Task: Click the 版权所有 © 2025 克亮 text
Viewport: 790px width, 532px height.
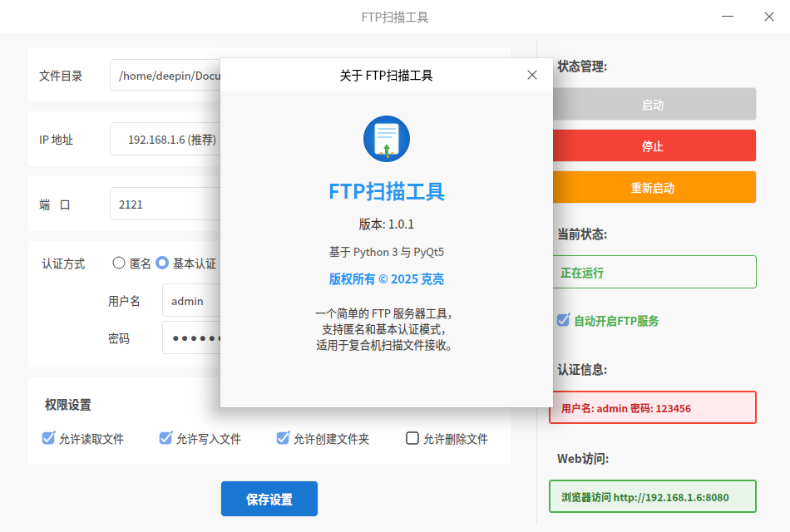Action: click(x=387, y=279)
